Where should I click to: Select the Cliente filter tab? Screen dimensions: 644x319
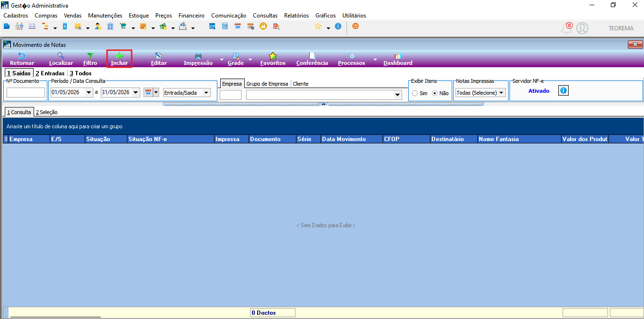click(300, 84)
